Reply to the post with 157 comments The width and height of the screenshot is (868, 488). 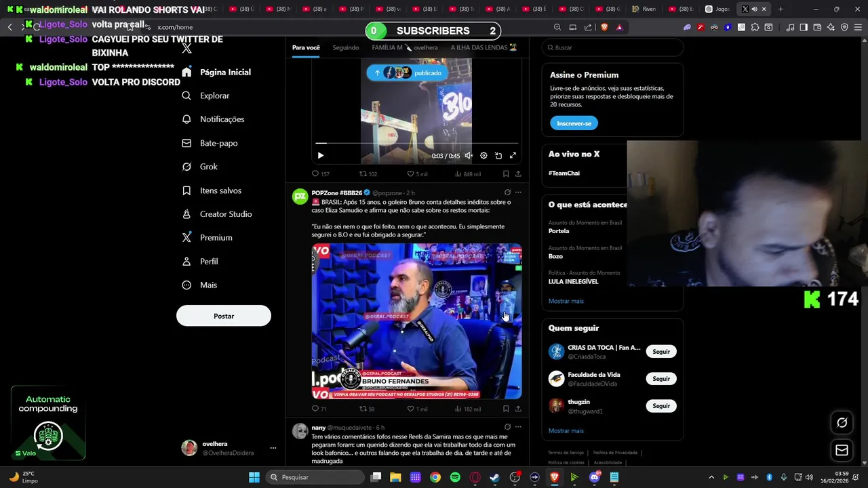320,174
